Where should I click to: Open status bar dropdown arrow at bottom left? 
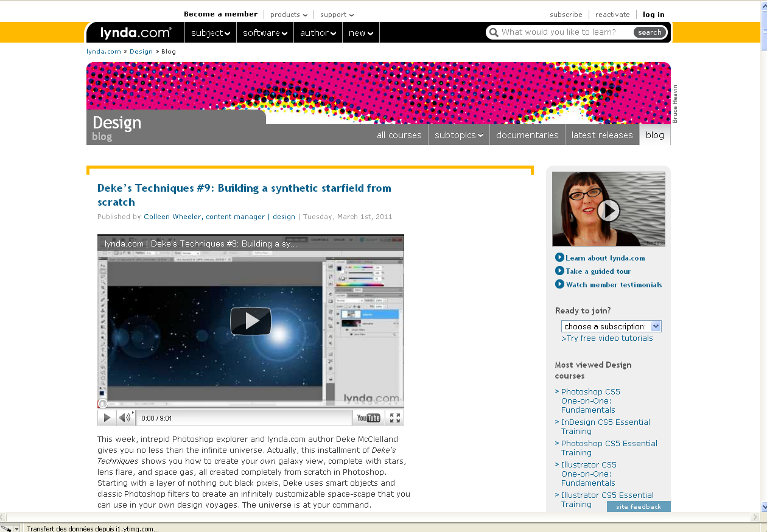[17, 528]
